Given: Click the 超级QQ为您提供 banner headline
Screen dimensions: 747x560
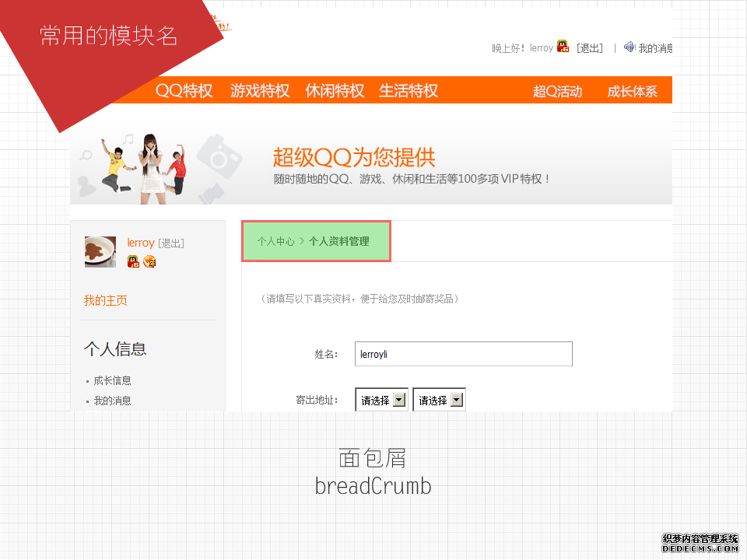Looking at the screenshot, I should tap(354, 157).
